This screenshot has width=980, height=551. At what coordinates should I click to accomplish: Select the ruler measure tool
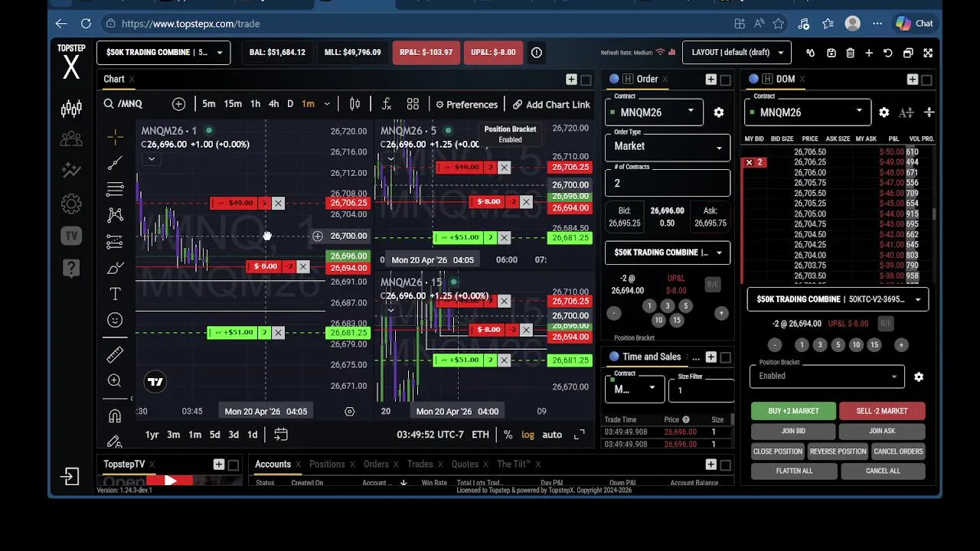pyautogui.click(x=115, y=354)
